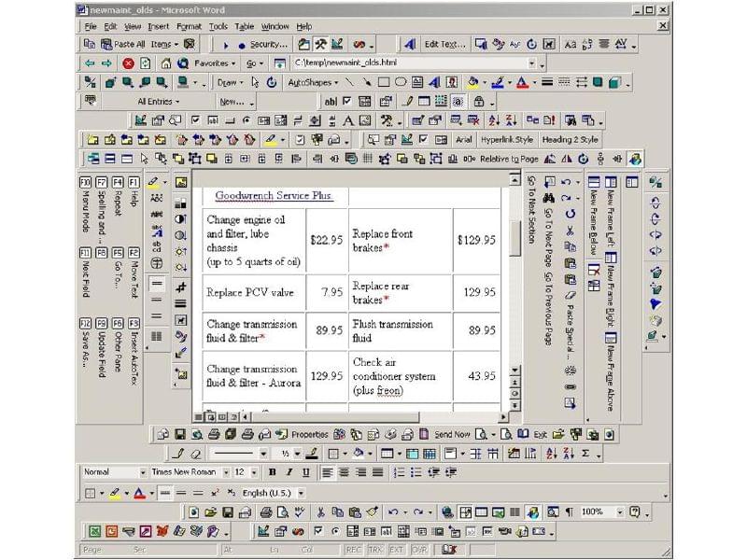Viewport: 747px width, 560px height.
Task: Open the Table menu
Action: click(x=245, y=27)
